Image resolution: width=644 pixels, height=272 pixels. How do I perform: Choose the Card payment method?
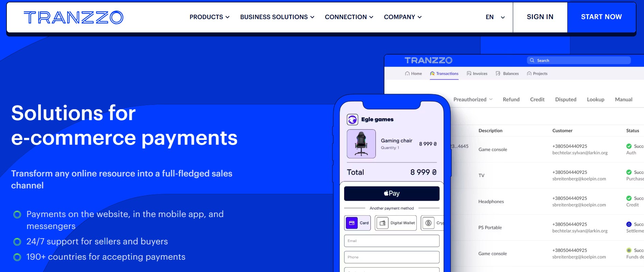tap(357, 223)
